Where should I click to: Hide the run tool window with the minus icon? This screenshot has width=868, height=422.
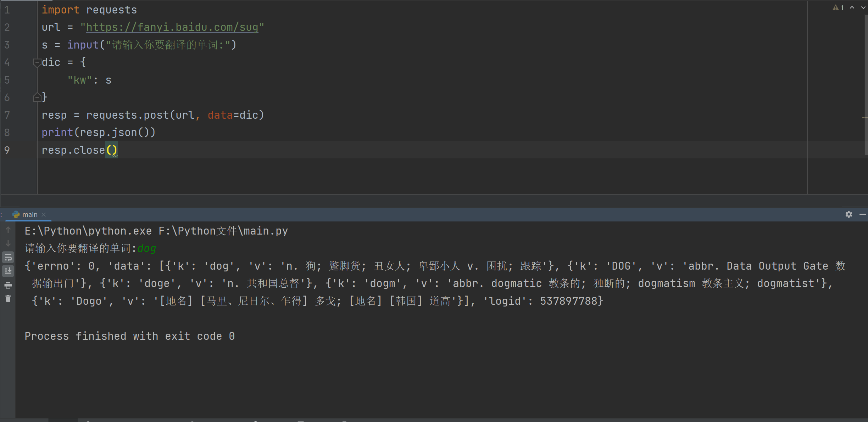[863, 214]
